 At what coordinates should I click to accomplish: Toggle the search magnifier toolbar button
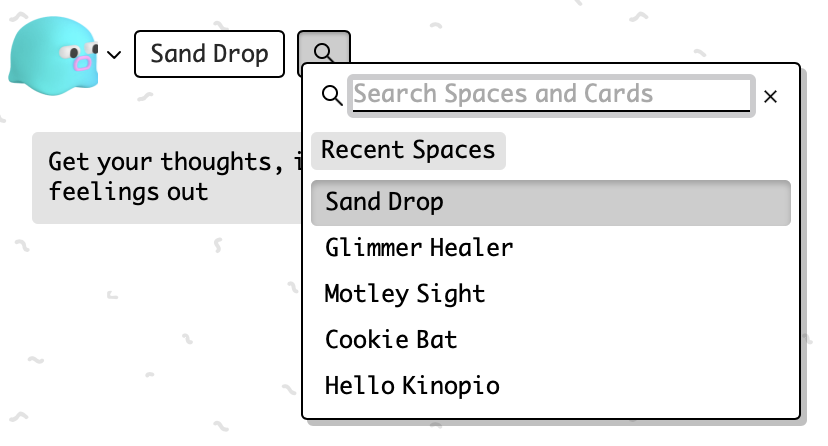(x=324, y=53)
